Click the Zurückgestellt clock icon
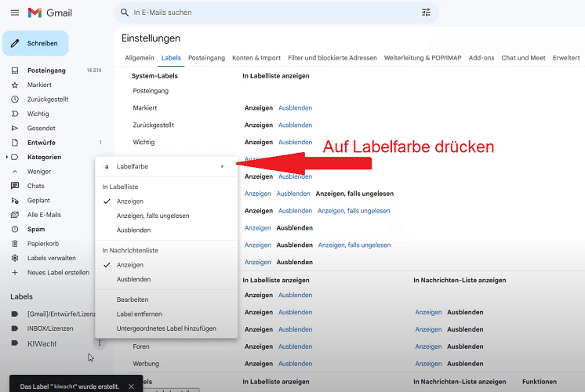The image size is (585, 392). point(15,100)
